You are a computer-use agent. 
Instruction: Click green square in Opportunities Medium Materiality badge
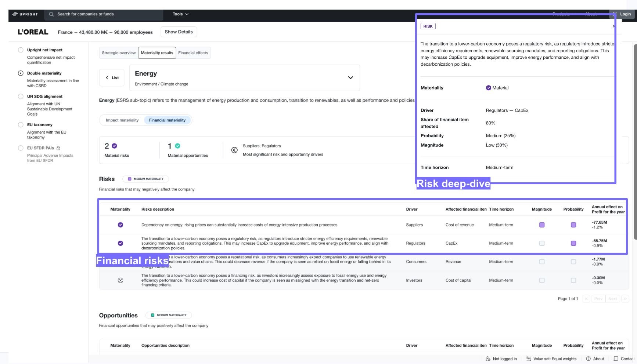point(152,315)
